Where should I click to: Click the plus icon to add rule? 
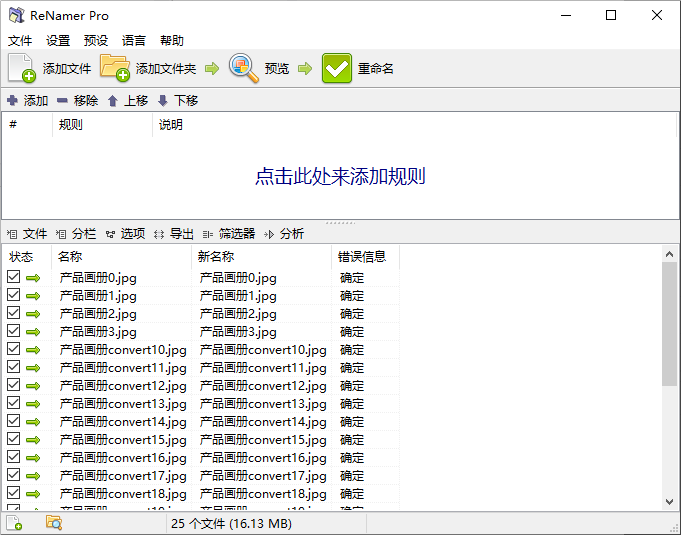(x=12, y=101)
